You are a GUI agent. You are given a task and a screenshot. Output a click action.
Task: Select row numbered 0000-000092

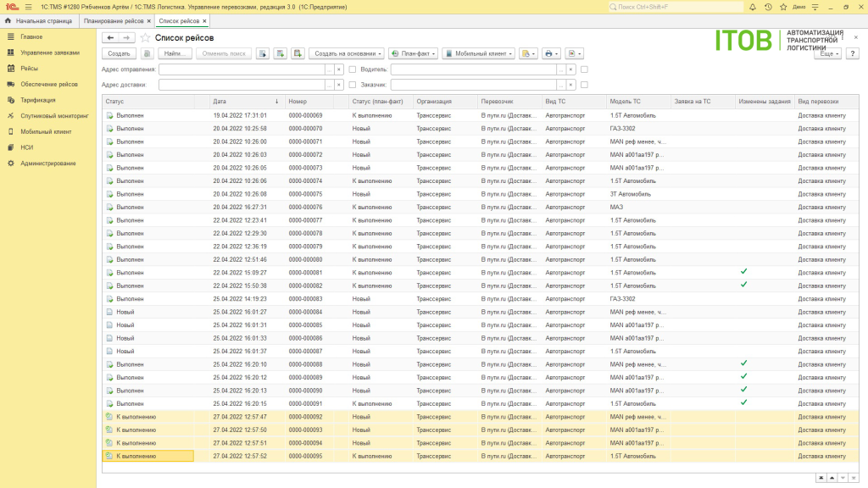click(x=481, y=417)
